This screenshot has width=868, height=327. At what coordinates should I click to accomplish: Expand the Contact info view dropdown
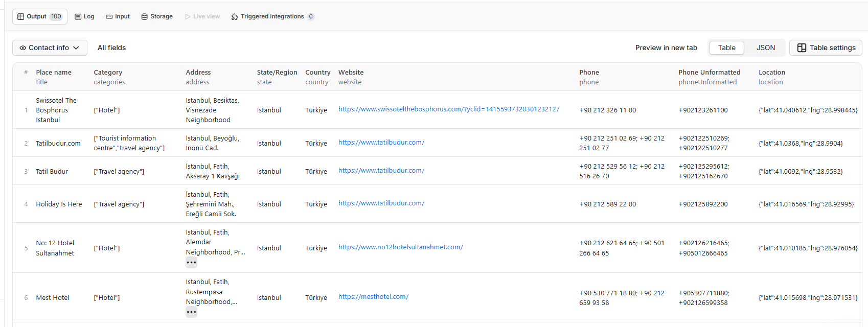(50, 48)
